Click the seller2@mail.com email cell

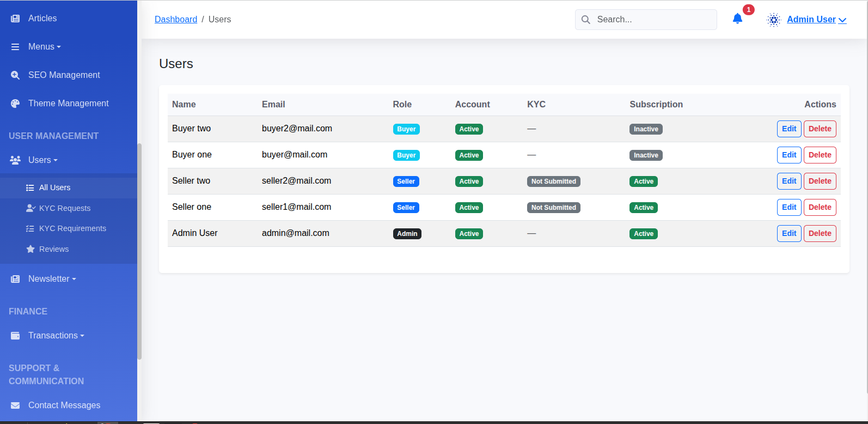coord(296,181)
